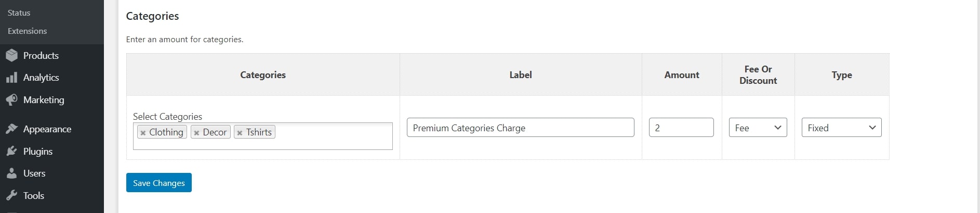This screenshot has height=213, width=980.
Task: Click the Save Changes button
Action: [159, 183]
